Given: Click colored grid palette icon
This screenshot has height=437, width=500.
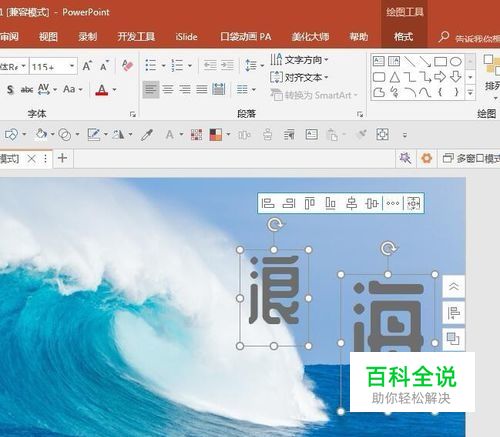Looking at the screenshot, I should [196, 135].
